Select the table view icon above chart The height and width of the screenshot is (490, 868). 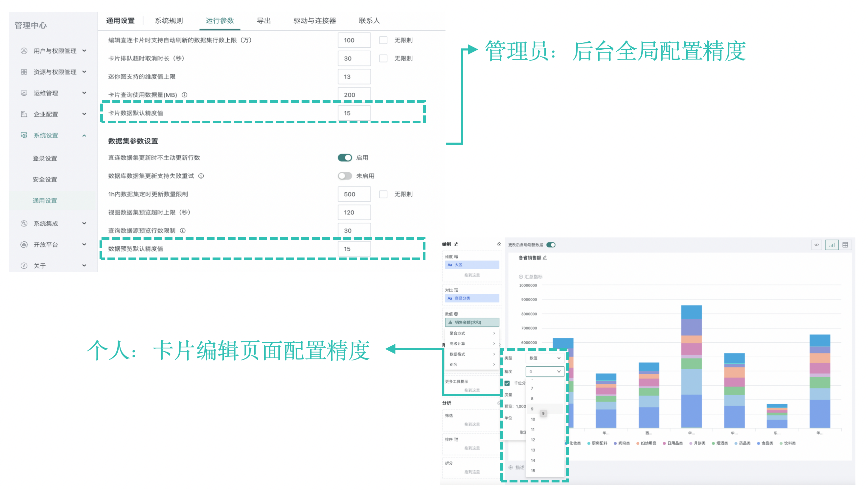click(x=845, y=244)
